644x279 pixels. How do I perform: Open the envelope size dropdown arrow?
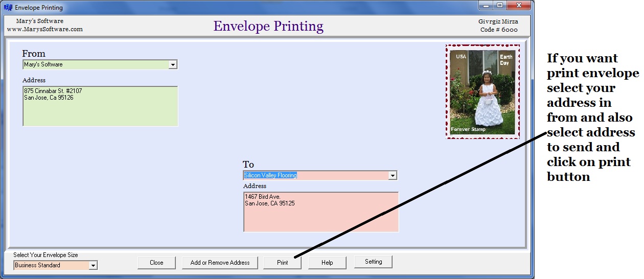point(93,266)
